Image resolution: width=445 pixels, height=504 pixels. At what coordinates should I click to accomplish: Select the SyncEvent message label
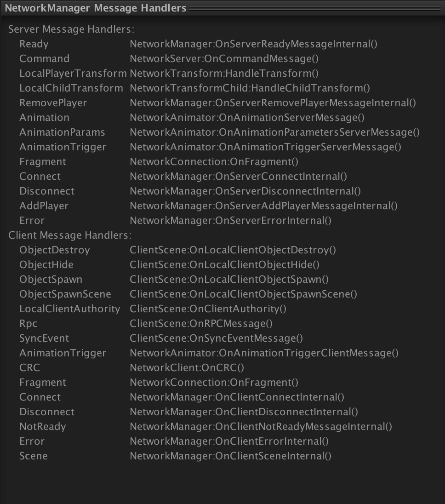coord(44,338)
